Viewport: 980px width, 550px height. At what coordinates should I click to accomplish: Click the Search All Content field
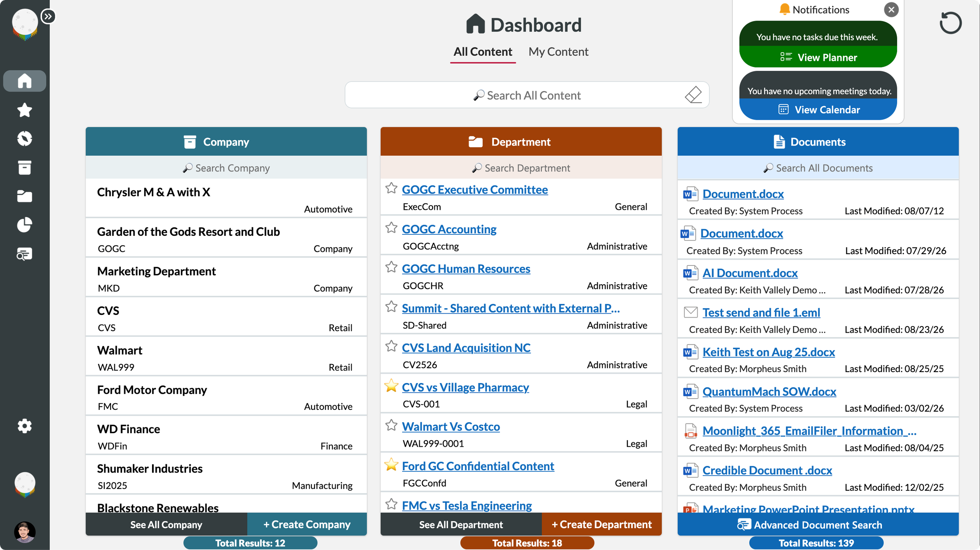tap(527, 95)
